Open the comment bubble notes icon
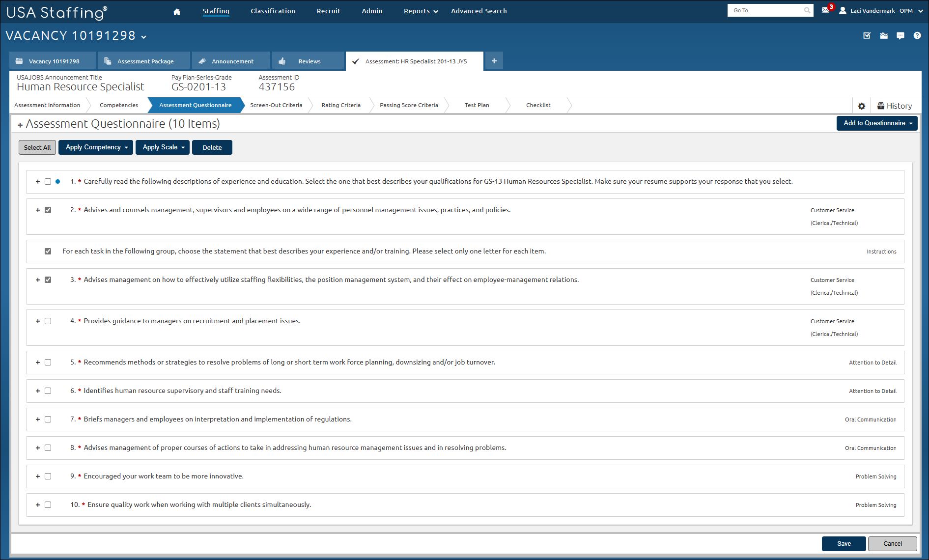Screen dimensions: 929x560 click(901, 35)
